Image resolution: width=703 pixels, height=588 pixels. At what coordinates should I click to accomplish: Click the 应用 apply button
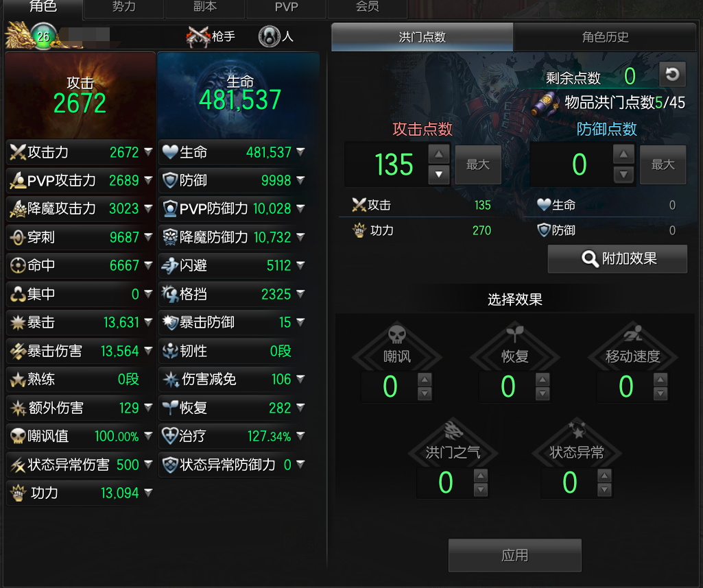point(514,555)
